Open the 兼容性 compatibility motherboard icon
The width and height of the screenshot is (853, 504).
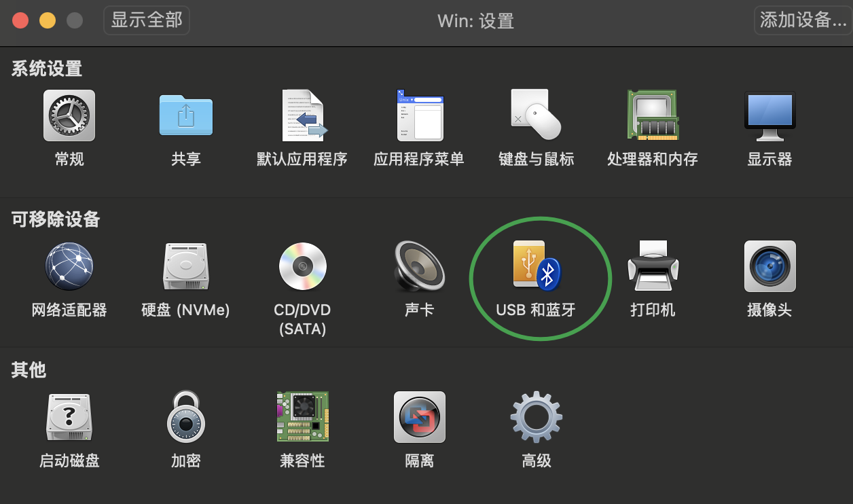(x=303, y=417)
